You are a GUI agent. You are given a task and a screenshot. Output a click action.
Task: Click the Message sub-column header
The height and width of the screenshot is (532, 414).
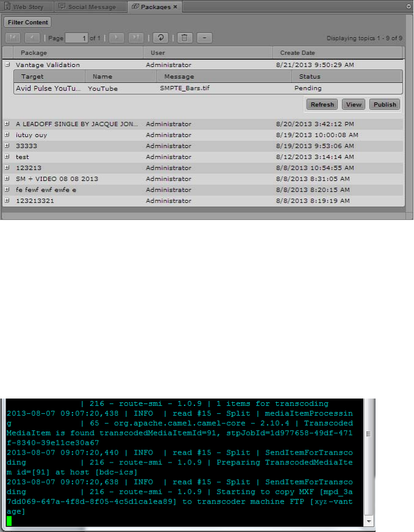[224, 77]
